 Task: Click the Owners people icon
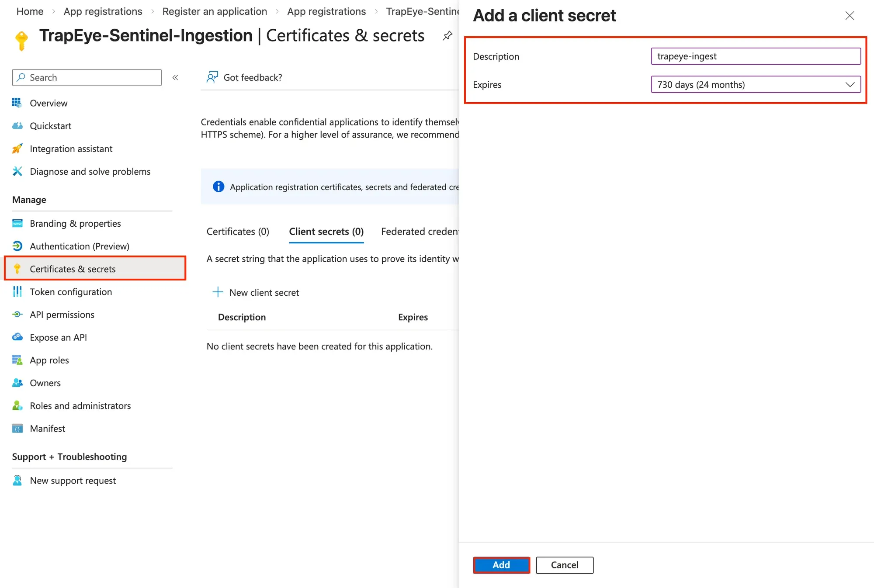[17, 383]
